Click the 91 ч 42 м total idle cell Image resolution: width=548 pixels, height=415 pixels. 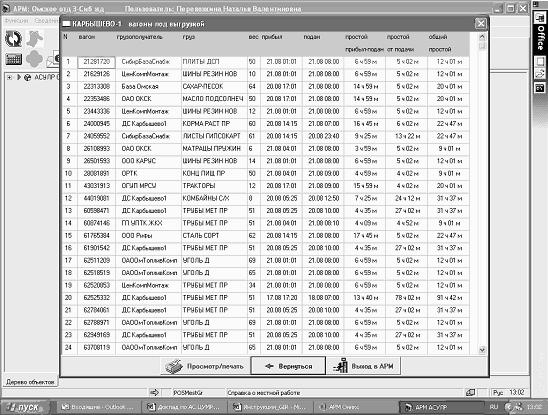coord(449,298)
